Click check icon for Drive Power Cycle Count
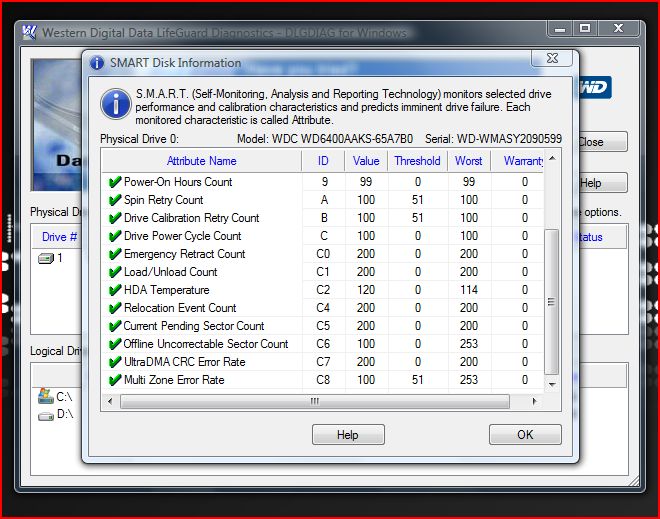660x519 pixels. point(114,236)
